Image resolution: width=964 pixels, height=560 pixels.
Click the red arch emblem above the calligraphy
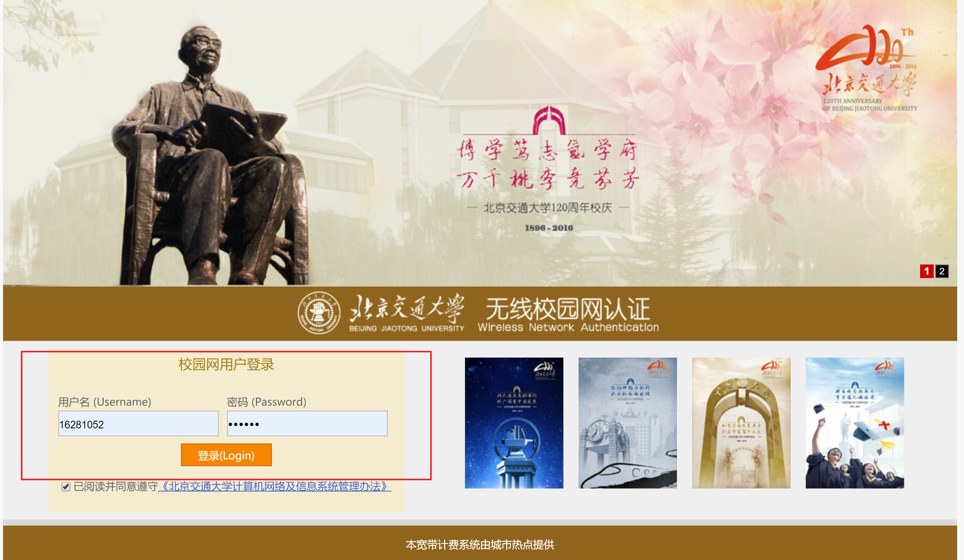tap(549, 120)
